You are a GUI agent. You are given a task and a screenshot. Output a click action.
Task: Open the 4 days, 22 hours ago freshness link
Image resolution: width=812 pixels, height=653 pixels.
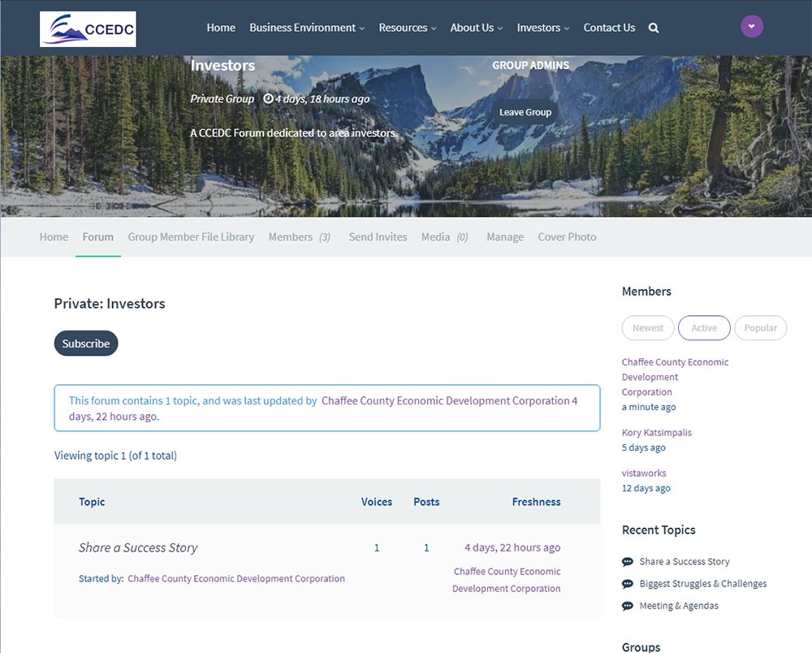coord(512,548)
